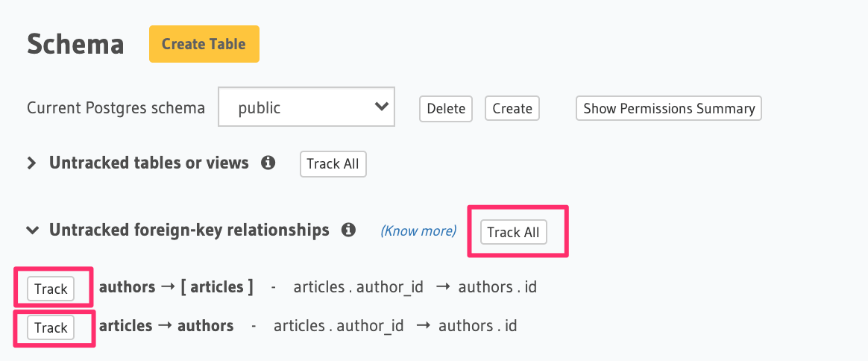
Task: Track the authors → [ articles ] relationship
Action: click(51, 289)
